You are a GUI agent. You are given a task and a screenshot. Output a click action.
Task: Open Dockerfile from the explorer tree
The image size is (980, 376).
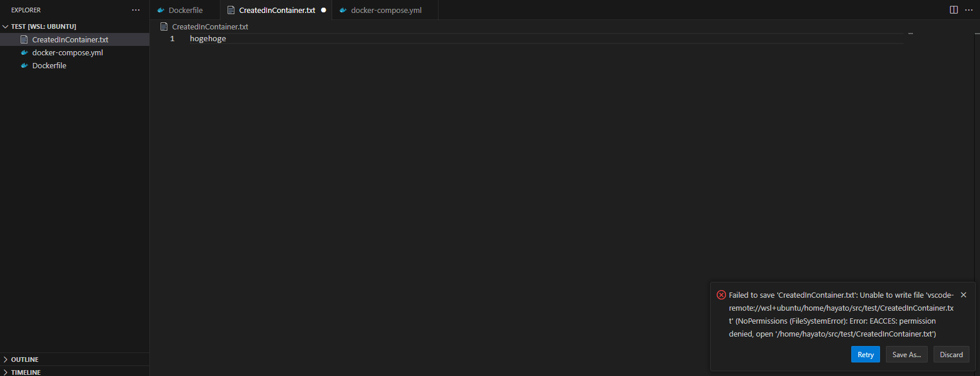[75, 65]
